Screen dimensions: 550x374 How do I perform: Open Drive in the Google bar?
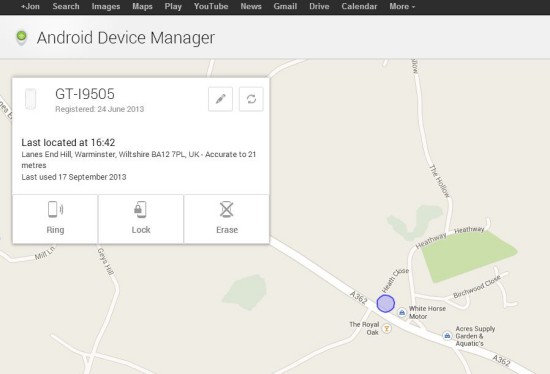319,6
